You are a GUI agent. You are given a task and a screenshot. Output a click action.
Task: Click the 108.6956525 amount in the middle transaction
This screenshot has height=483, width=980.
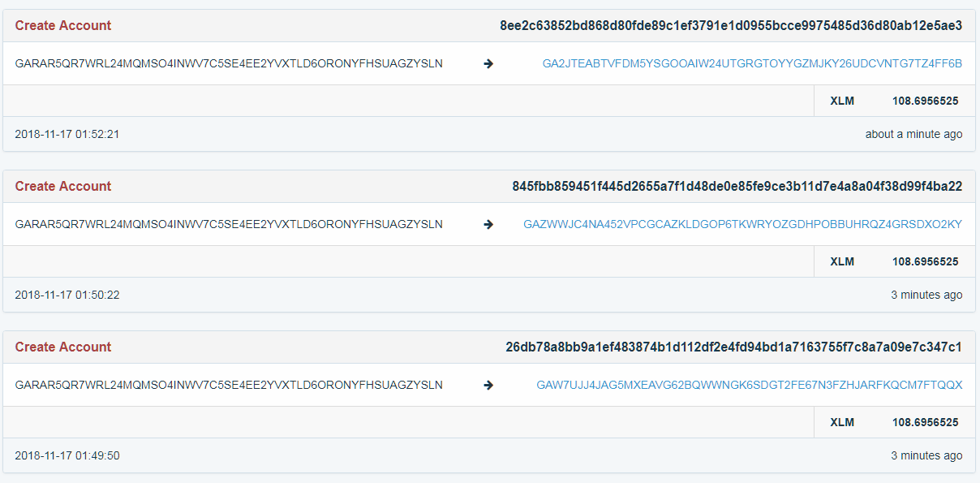click(925, 261)
